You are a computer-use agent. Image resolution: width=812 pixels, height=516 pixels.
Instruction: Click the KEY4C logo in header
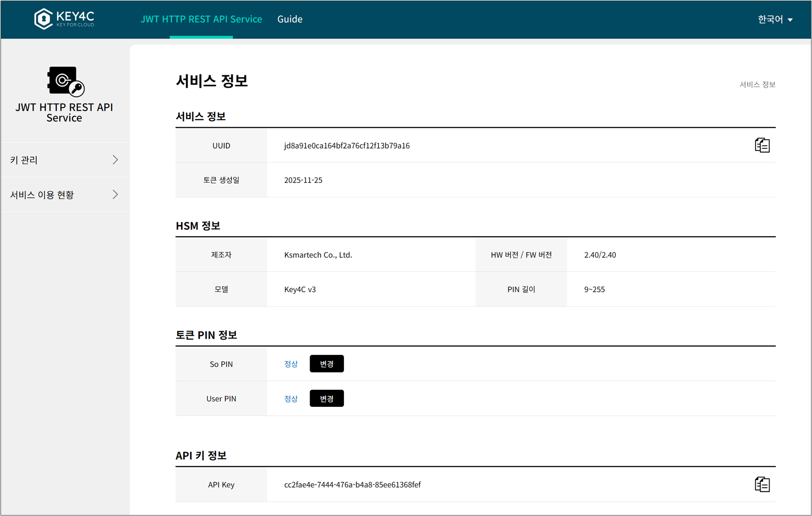point(64,19)
